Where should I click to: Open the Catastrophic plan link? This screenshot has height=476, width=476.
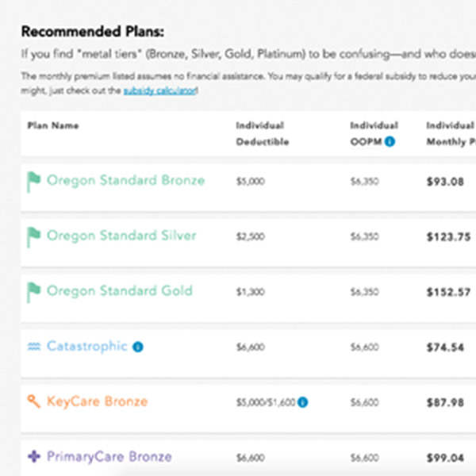pyautogui.click(x=87, y=347)
